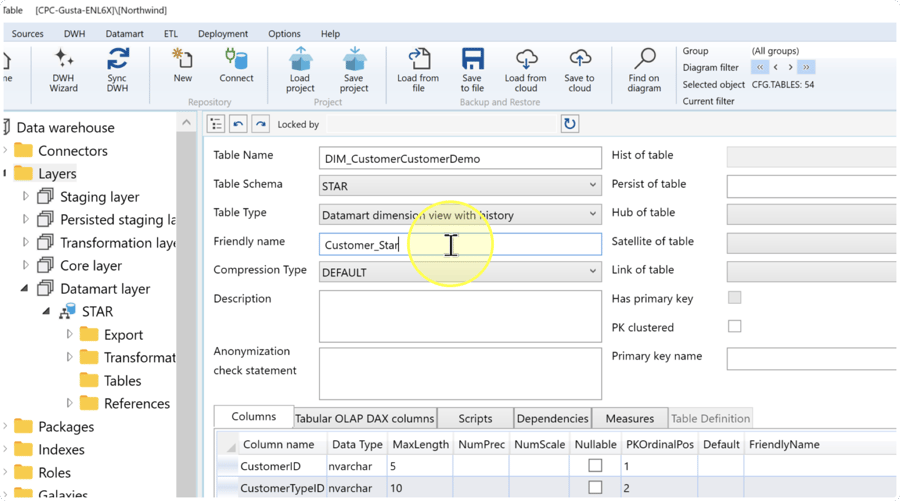Screen dimensions: 900x501
Task: Expand the References folder
Action: pos(69,403)
